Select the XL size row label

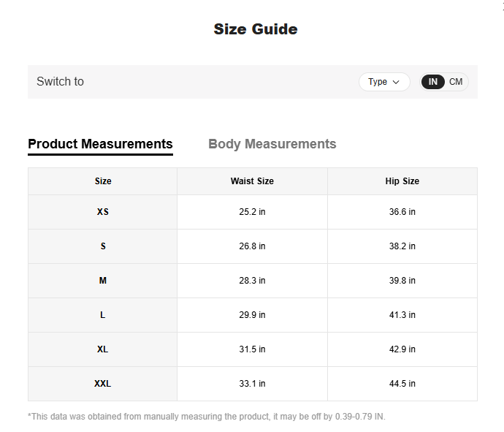[103, 349]
